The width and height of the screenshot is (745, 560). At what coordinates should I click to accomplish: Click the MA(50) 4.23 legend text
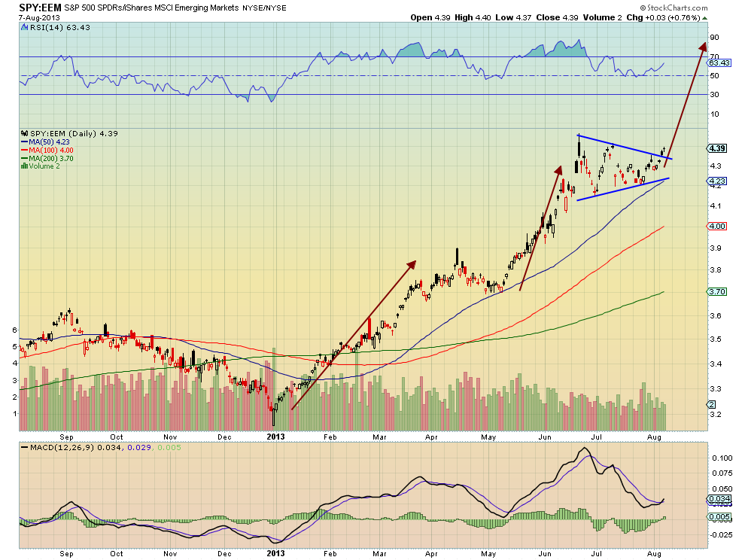[50, 142]
